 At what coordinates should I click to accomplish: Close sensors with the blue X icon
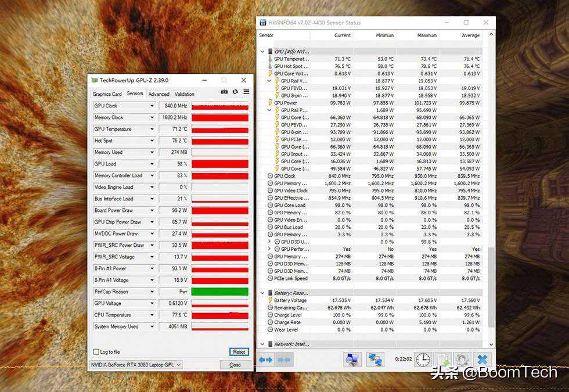(482, 360)
